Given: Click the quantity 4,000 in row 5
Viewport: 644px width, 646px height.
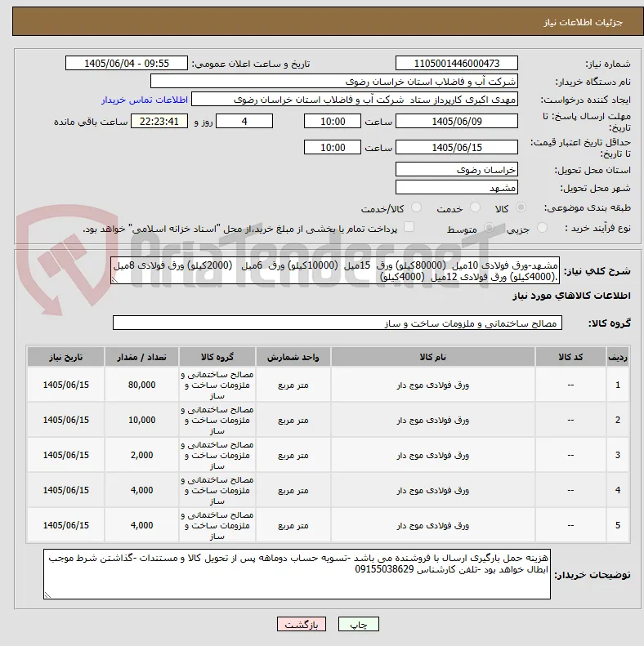Looking at the screenshot, I should 141,525.
